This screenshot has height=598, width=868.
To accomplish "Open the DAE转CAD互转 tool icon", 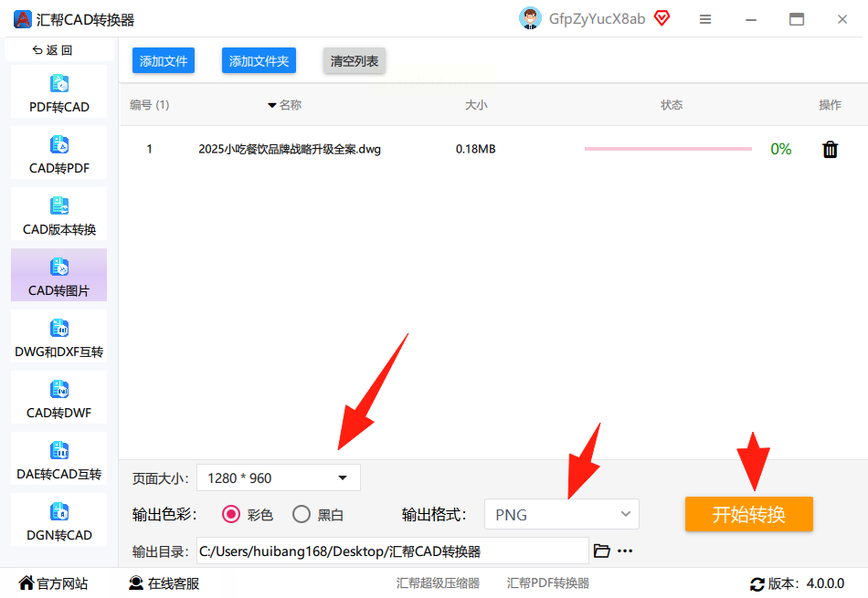I will point(59,451).
